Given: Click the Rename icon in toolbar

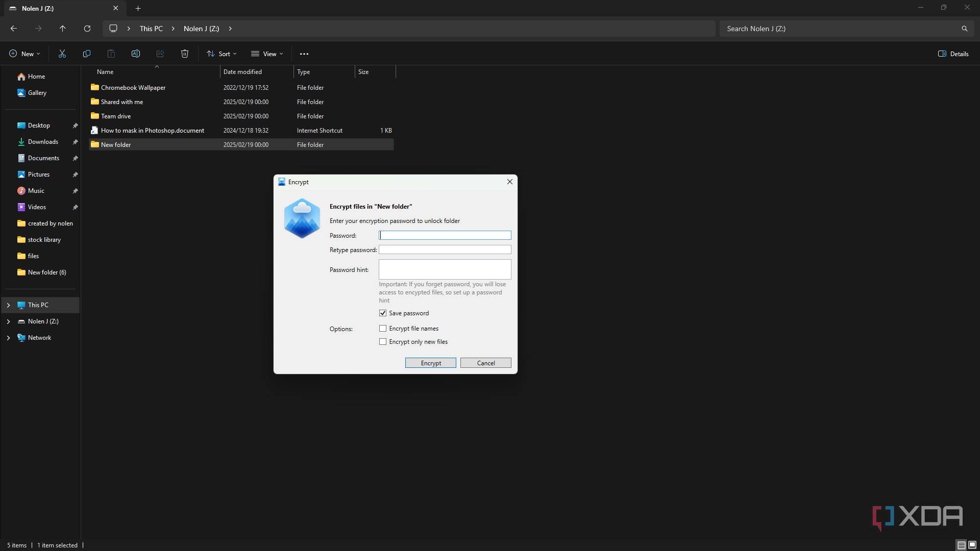Looking at the screenshot, I should [136, 54].
